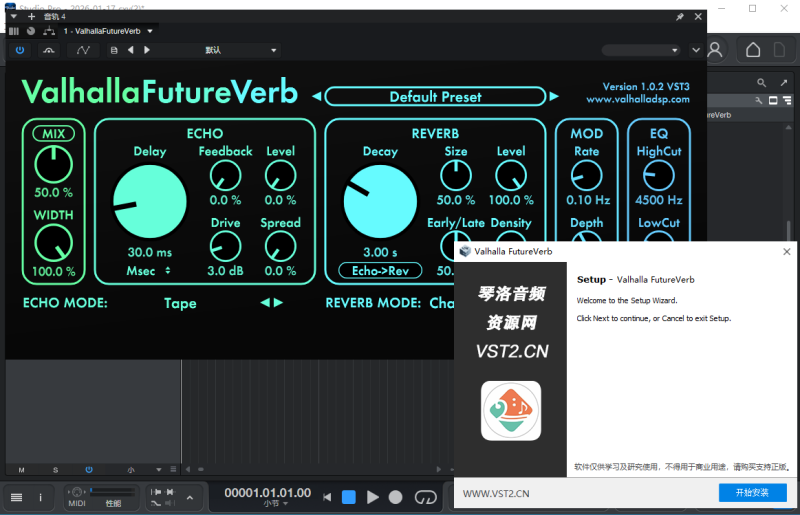Click the Echo Feedback knob
800x515 pixels.
point(226,176)
